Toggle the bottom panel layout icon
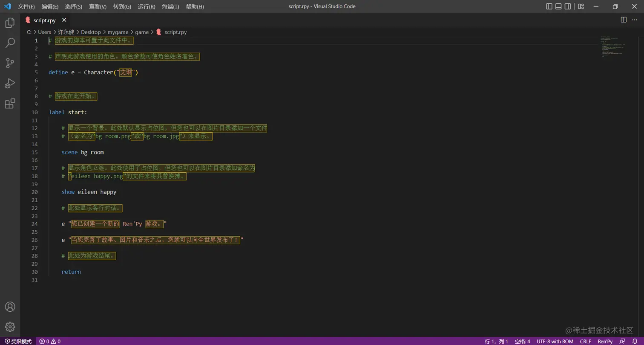Viewport: 644px width, 345px height. point(559,6)
